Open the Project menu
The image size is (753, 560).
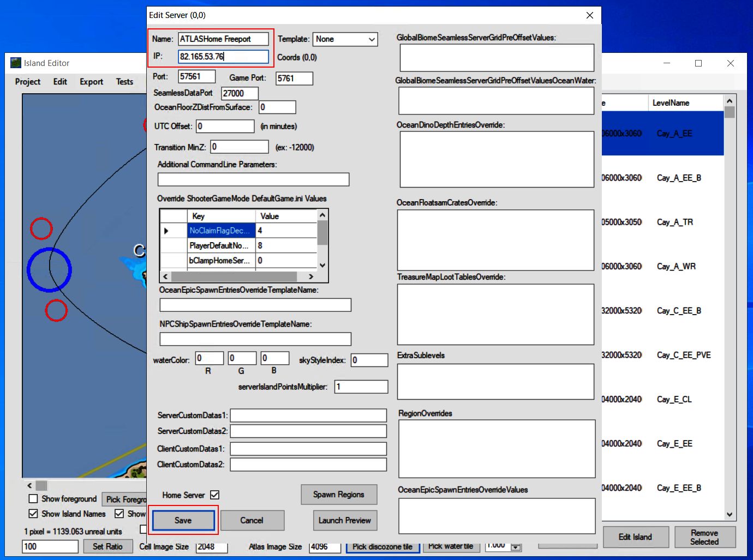coord(27,82)
